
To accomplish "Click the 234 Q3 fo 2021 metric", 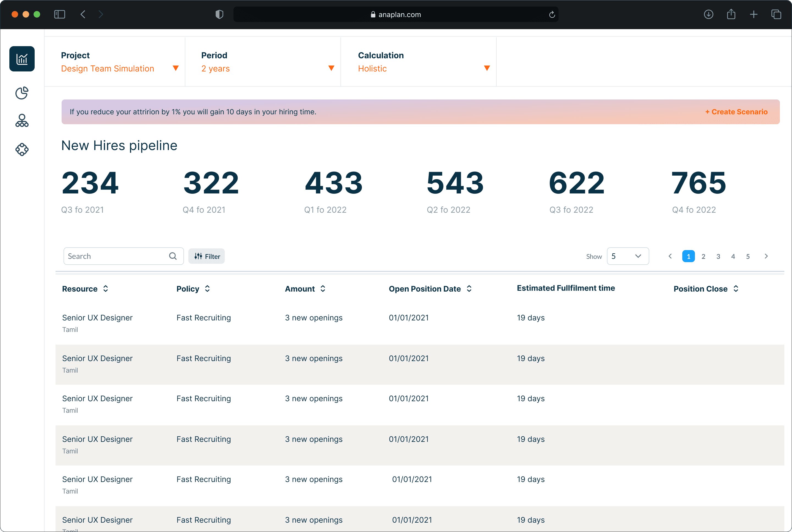I will point(90,192).
